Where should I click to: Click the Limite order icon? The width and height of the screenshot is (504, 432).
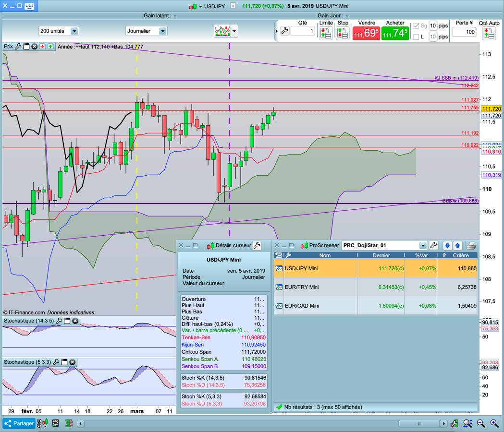point(326,33)
